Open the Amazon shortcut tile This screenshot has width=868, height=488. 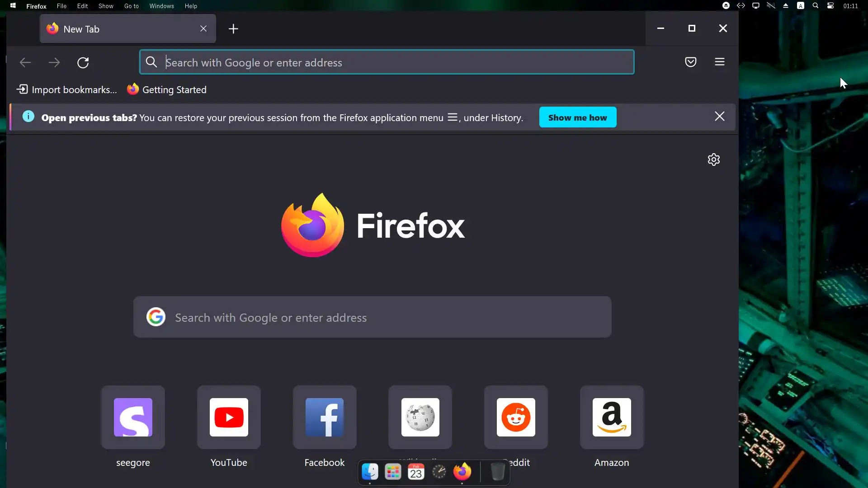coord(612,417)
